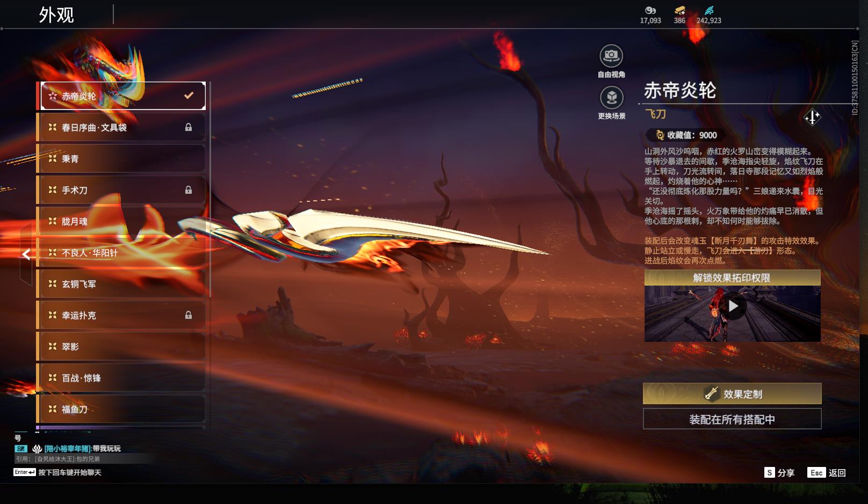Click the reposition crosshair icon beside 赤帝炎轮 title
The height and width of the screenshot is (504, 868).
click(813, 118)
